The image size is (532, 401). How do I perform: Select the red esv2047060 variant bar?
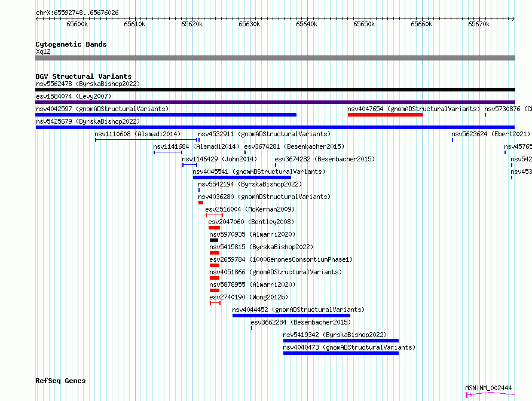coord(215,228)
